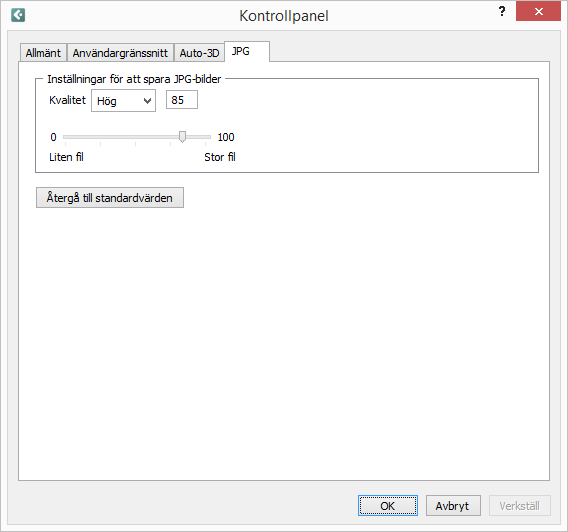The image size is (568, 532).
Task: Select the JPG tab
Action: click(247, 51)
